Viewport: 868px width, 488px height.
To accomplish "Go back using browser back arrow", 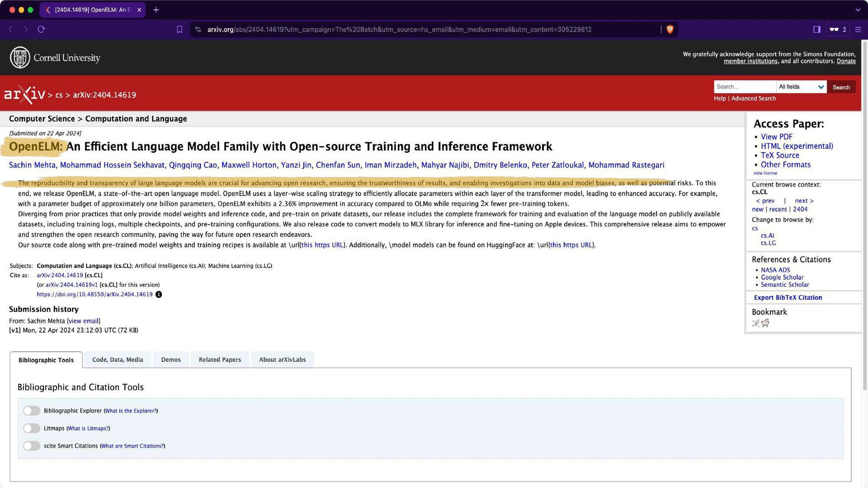I will point(11,29).
